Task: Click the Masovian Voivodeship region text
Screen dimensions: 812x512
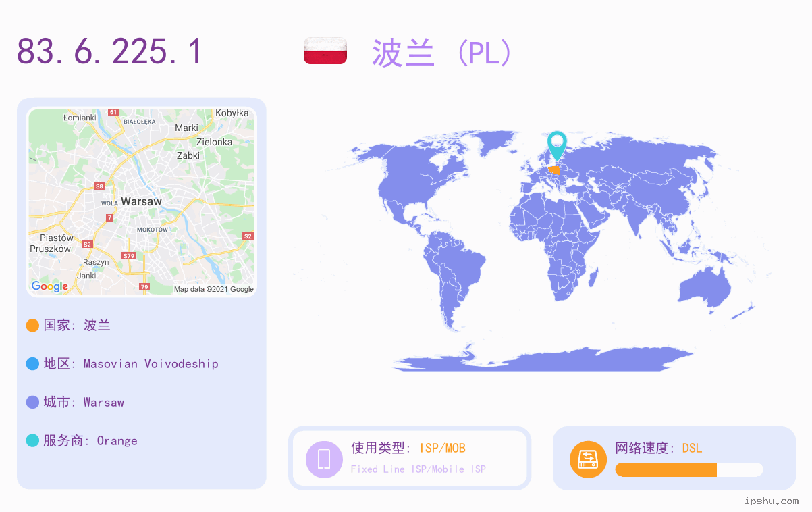Action: point(151,364)
